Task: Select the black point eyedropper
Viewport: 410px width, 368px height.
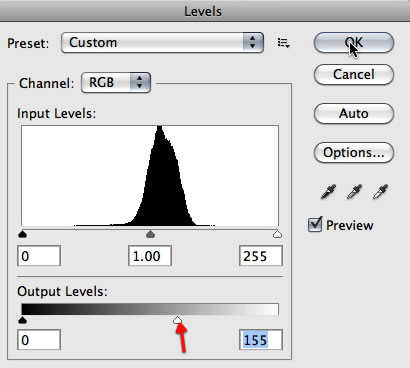Action: click(x=328, y=192)
